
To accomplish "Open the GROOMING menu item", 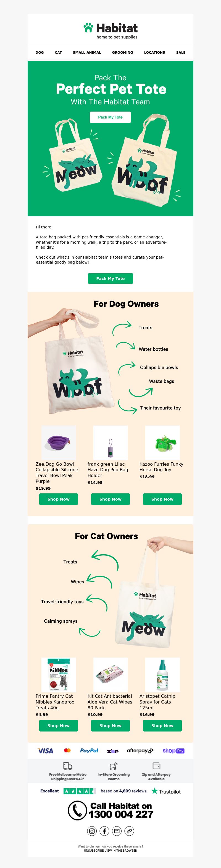I will pos(122,53).
